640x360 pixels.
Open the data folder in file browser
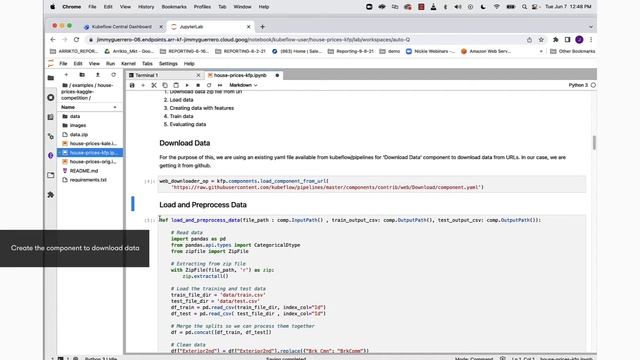(x=90, y=116)
